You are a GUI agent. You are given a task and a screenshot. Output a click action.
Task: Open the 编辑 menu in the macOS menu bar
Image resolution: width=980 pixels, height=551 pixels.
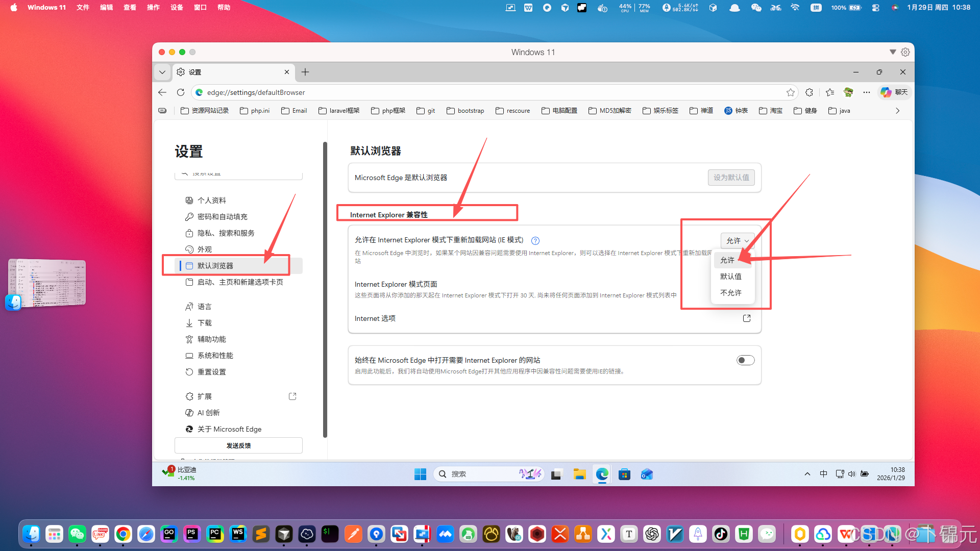106,8
